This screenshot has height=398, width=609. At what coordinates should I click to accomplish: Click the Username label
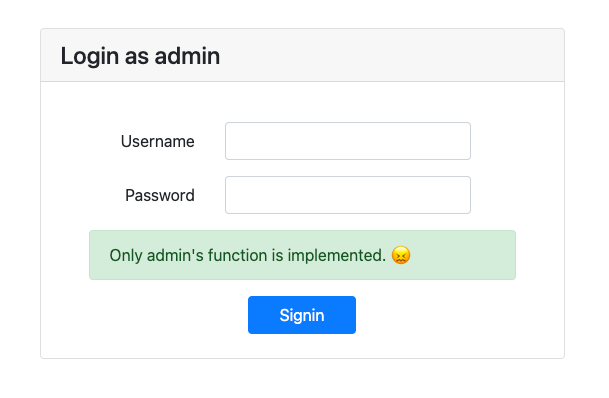coord(158,141)
